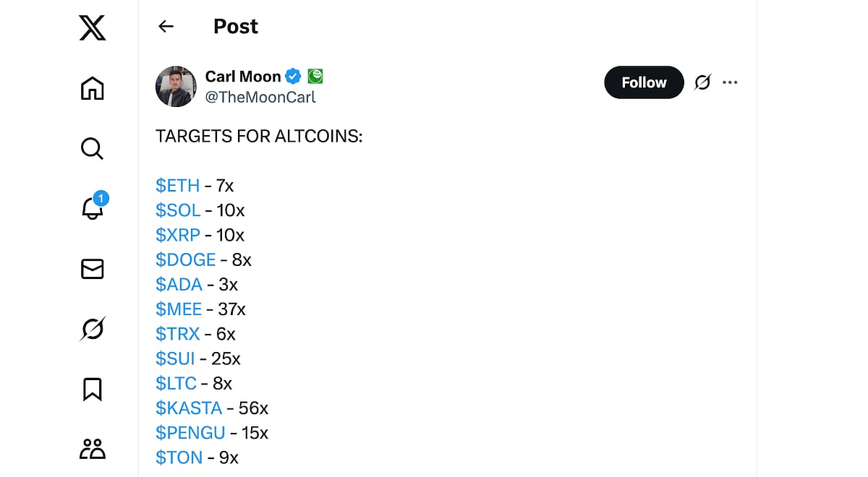Open Communities using the people icon
868x477 pixels.
pos(92,449)
